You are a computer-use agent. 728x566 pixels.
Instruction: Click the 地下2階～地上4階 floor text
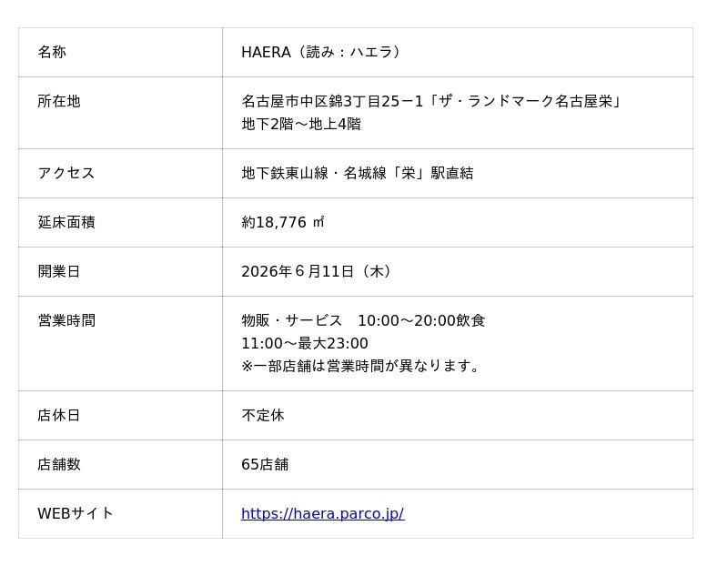[301, 124]
